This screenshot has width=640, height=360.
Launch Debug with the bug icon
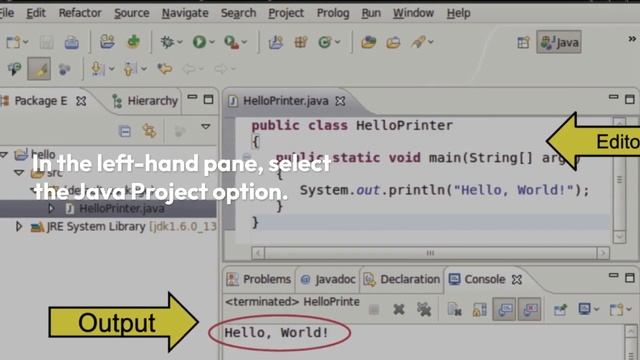tap(167, 42)
